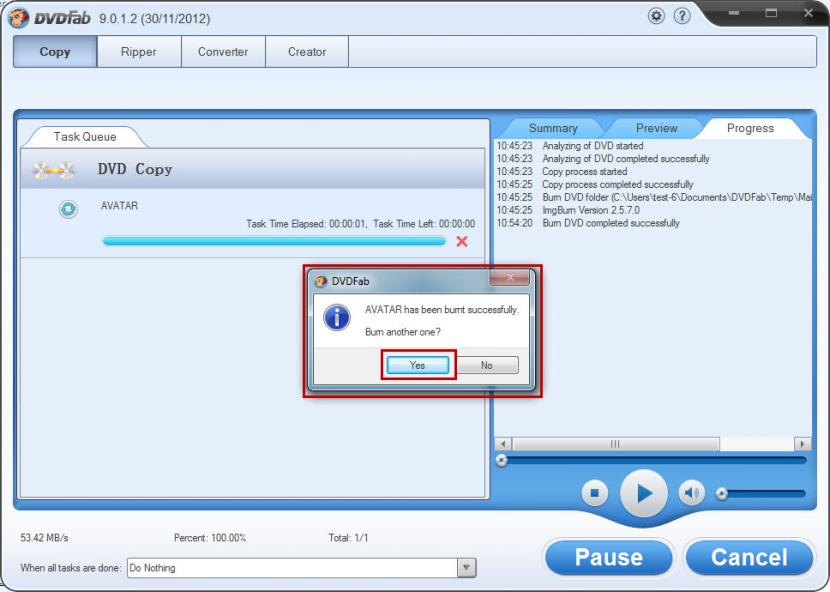Open the settings gear icon

(x=656, y=16)
